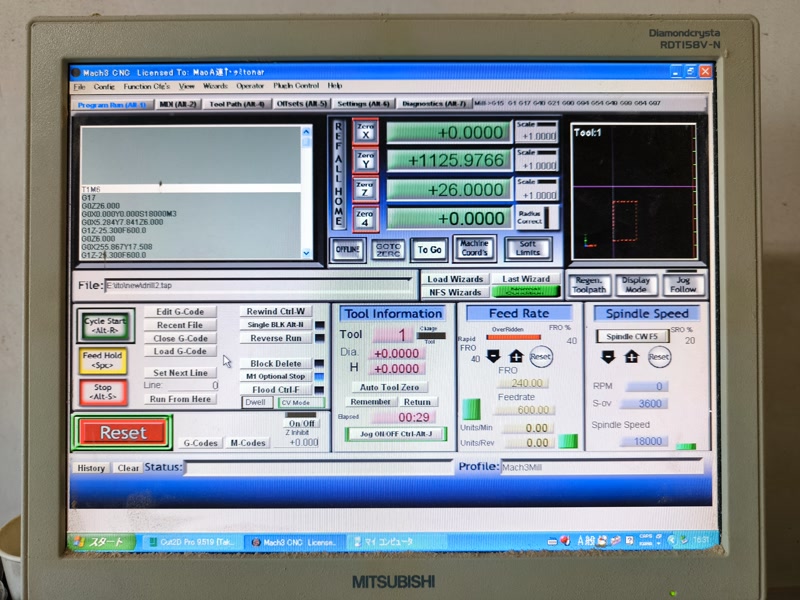
Task: Click the Feed Hold button
Action: 103,360
